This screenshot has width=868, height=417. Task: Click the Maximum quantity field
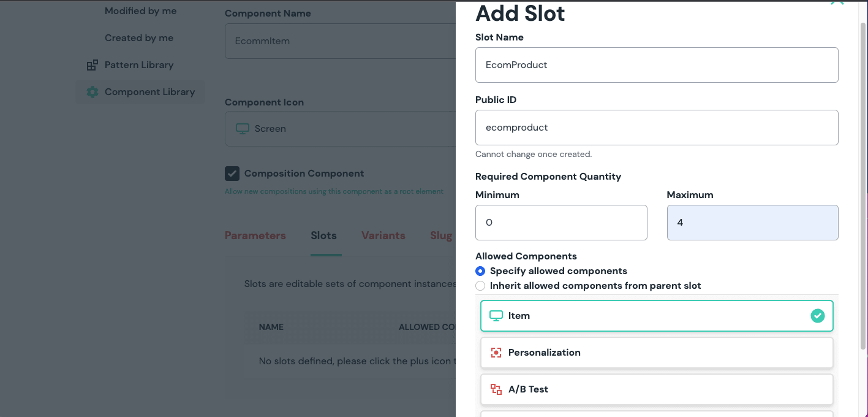point(752,223)
